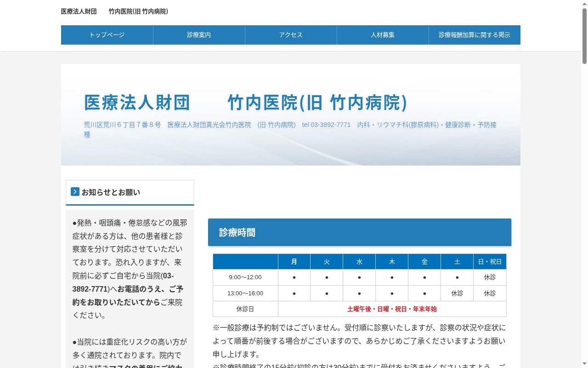Click the 休診 cell for Sunday morning
This screenshot has width=588, height=368.
(490, 277)
